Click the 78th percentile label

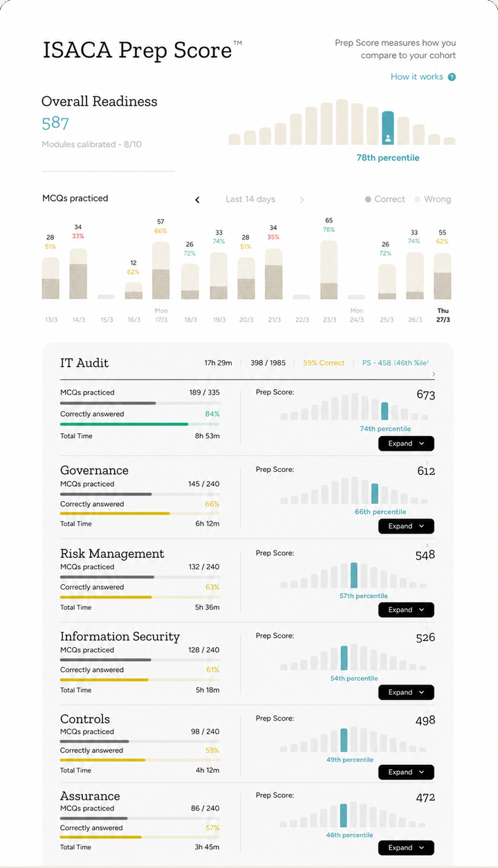click(x=388, y=158)
